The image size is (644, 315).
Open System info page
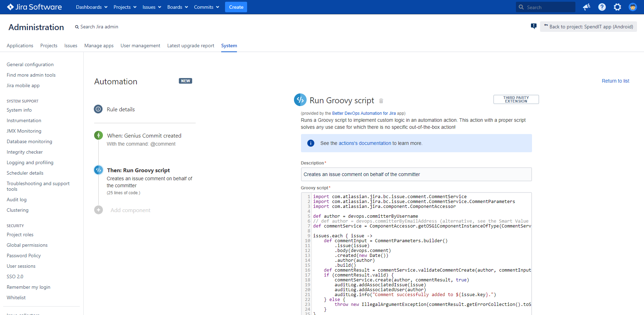[x=19, y=110]
